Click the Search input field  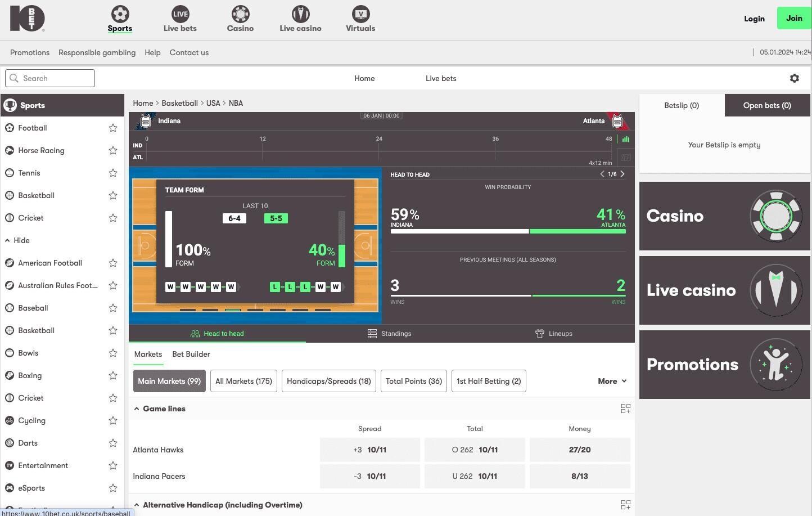pyautogui.click(x=50, y=78)
